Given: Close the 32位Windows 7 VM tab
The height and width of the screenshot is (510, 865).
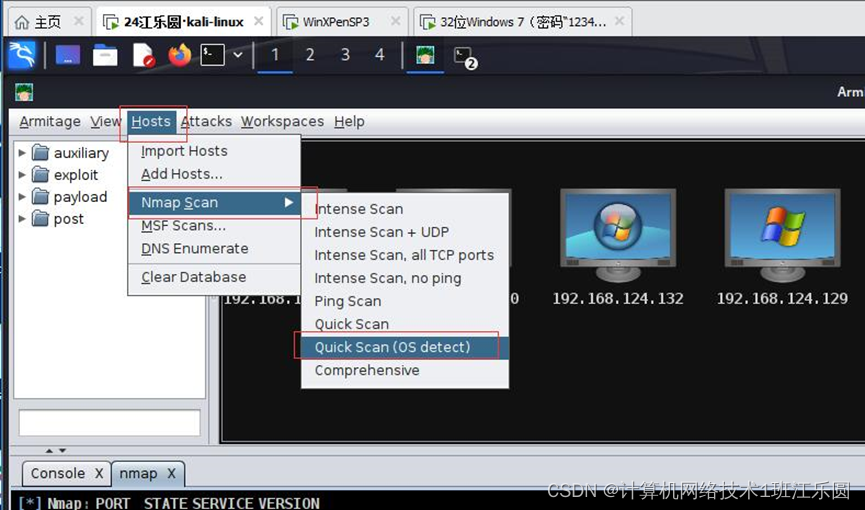Looking at the screenshot, I should coord(620,22).
